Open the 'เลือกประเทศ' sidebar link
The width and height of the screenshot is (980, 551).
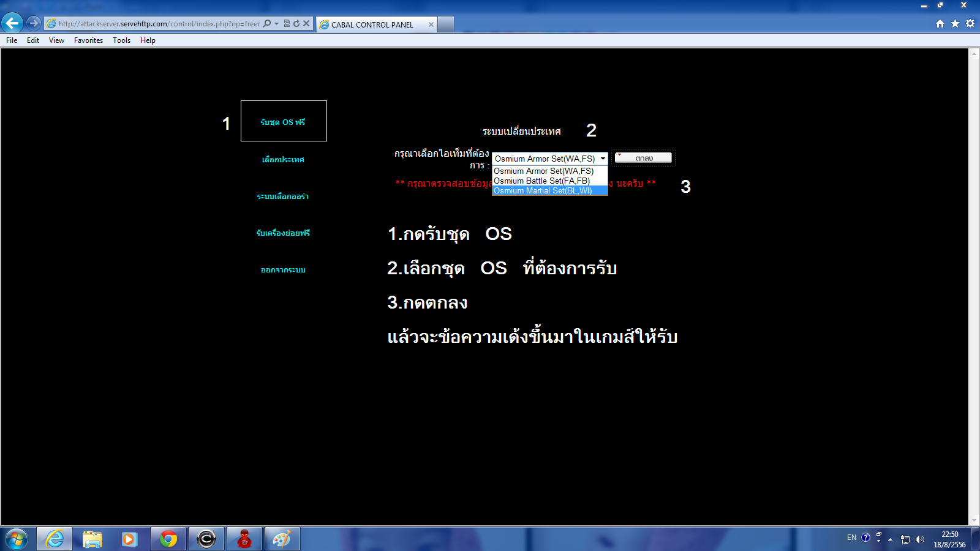(x=283, y=160)
